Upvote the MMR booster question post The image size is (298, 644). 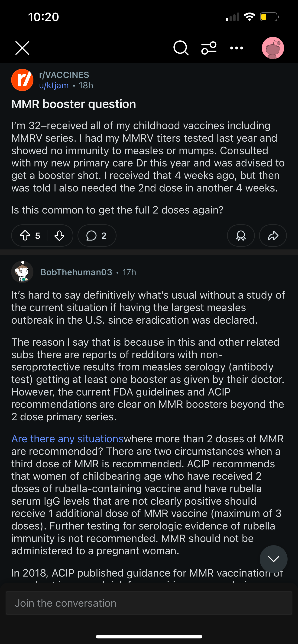25,236
